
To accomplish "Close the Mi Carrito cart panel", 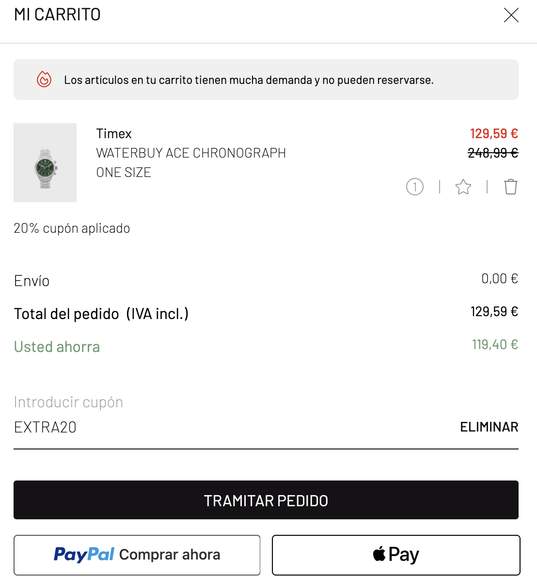I will coord(511,15).
